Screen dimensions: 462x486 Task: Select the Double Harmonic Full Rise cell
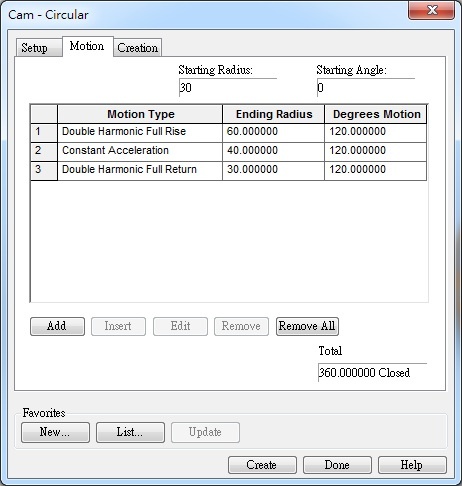pyautogui.click(x=140, y=133)
